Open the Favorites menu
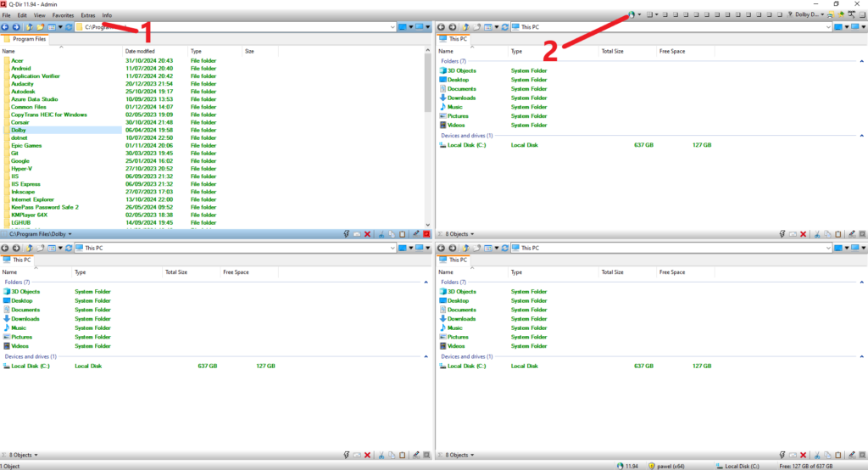 [63, 15]
